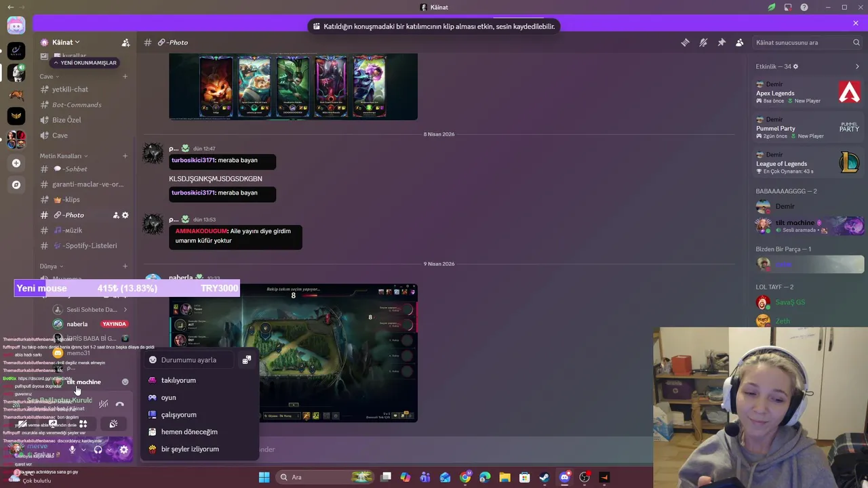Add channel in Cave category plus
The image size is (868, 488).
125,77
